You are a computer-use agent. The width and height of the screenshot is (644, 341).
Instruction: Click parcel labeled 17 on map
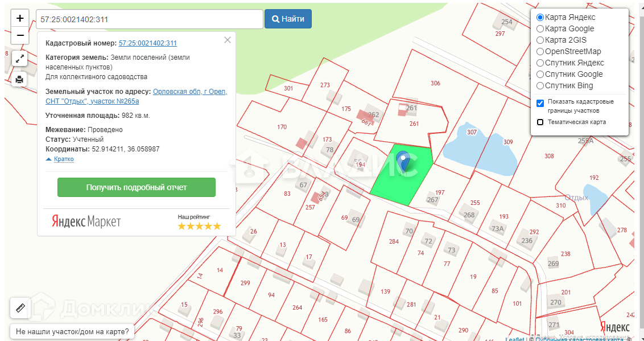click(x=309, y=257)
